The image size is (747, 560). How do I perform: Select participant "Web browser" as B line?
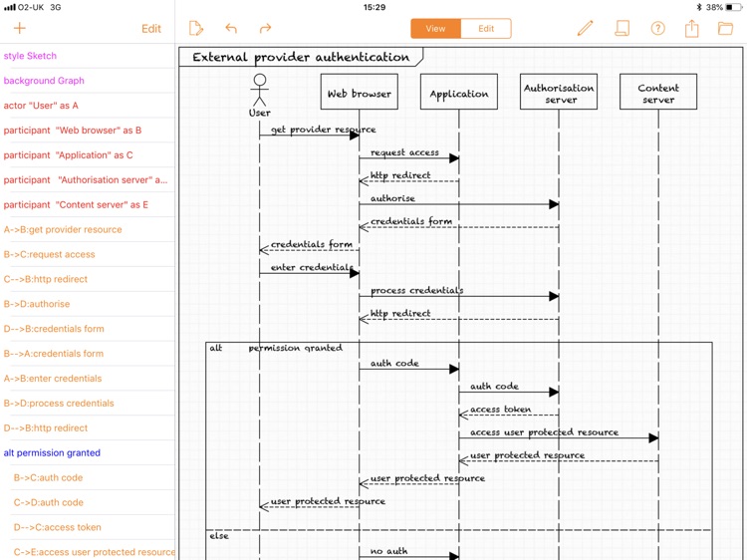[88, 131]
